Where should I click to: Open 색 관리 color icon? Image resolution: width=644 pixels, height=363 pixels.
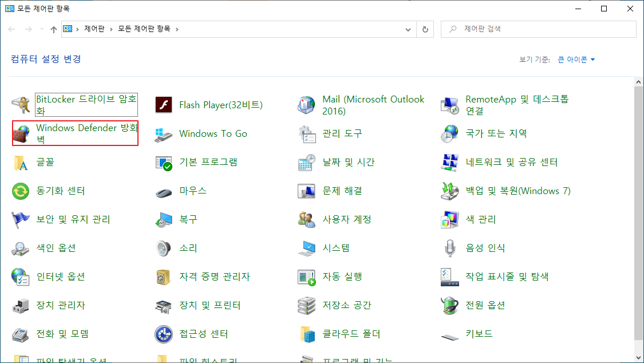(x=450, y=220)
